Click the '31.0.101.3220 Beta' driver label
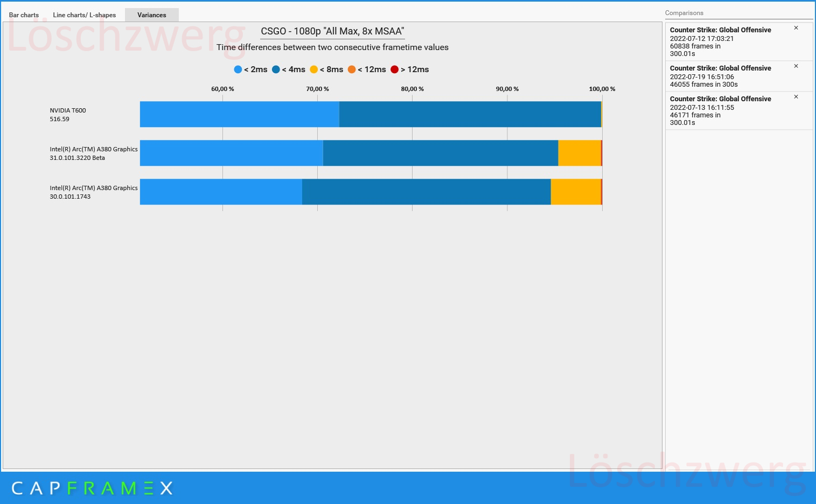 click(x=78, y=158)
